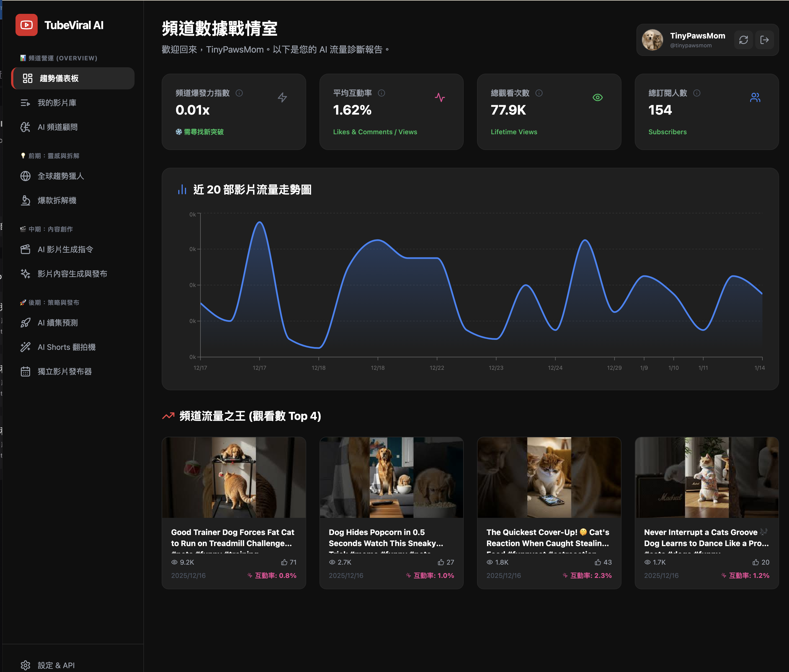Image resolution: width=789 pixels, height=672 pixels.
Task: Select 趨勢儀表板 in sidebar
Action: [x=73, y=78]
